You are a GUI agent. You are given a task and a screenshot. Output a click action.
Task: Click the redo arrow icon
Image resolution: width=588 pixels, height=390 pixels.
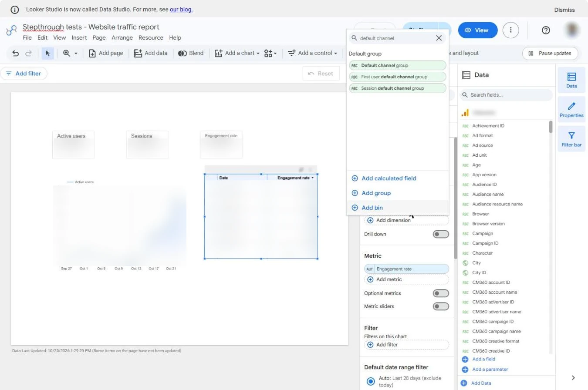coord(29,53)
